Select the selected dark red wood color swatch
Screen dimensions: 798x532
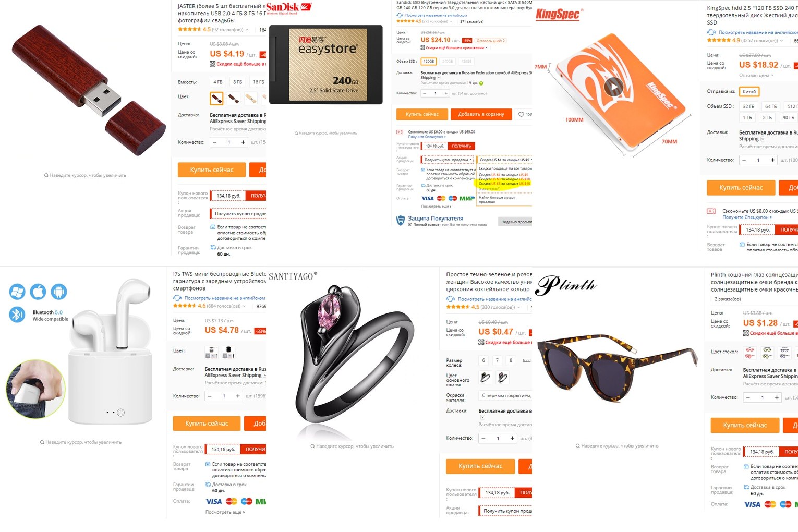[216, 98]
